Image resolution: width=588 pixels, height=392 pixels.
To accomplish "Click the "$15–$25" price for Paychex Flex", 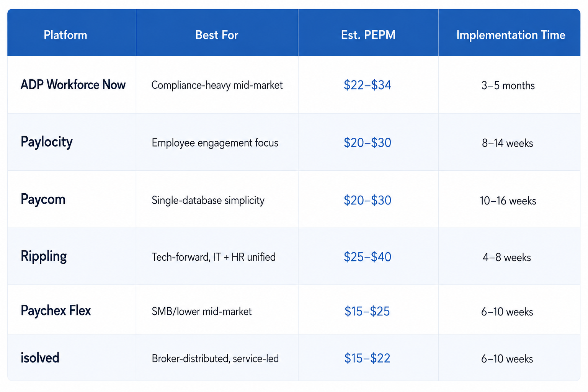I will [x=367, y=311].
